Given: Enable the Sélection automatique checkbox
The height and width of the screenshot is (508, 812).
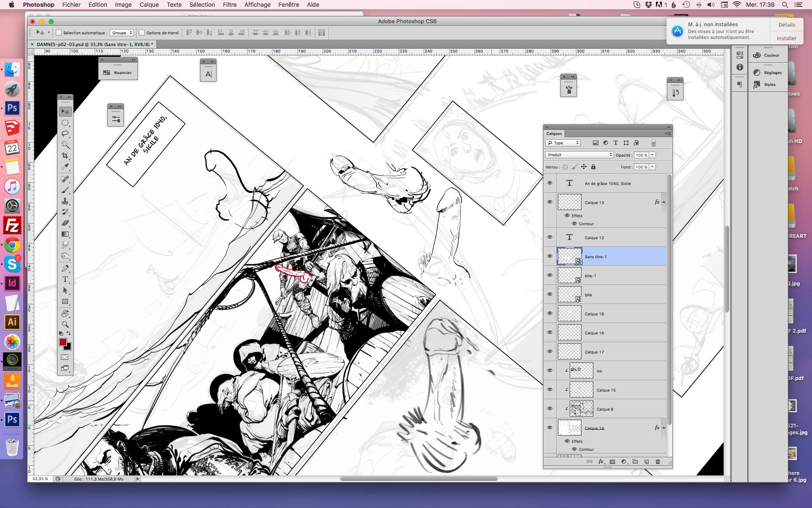Looking at the screenshot, I should [x=59, y=33].
